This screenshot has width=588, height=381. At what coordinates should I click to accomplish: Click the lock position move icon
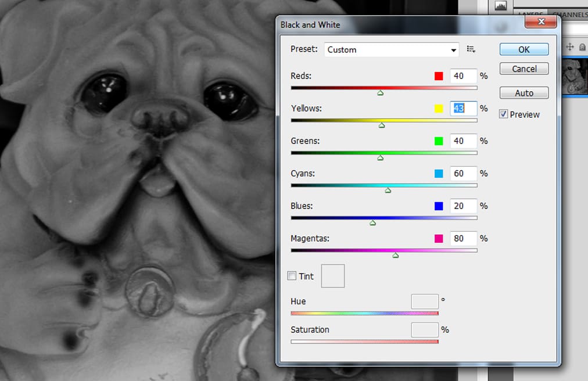click(x=570, y=47)
